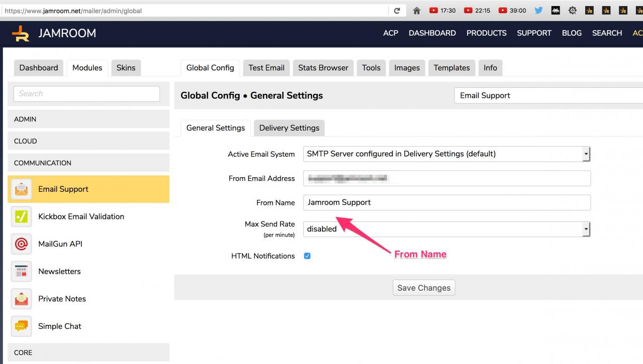Open the Test Email tab
The image size is (643, 364).
coord(266,68)
